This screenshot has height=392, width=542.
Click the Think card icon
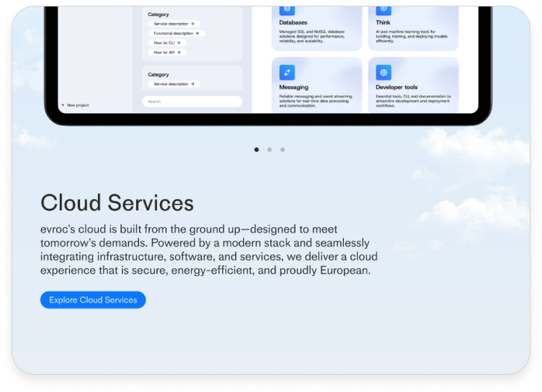tap(383, 10)
